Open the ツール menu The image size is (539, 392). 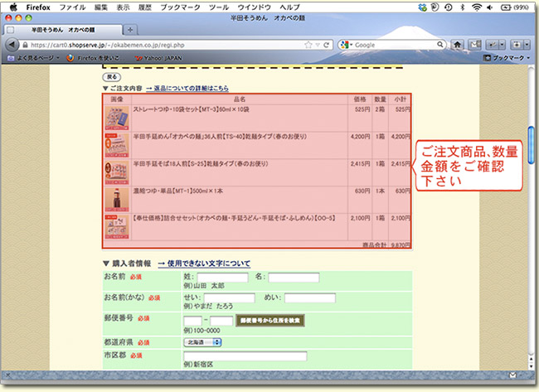tap(219, 6)
